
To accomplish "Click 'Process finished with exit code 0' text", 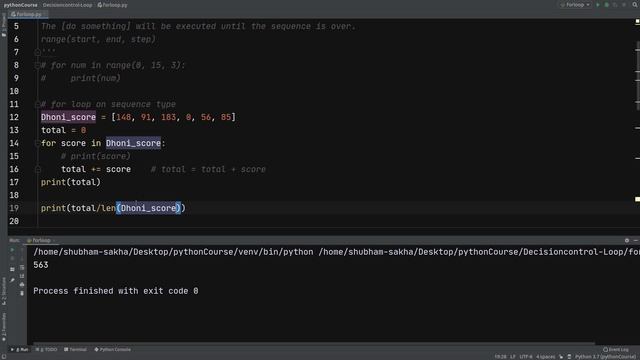I will [x=116, y=291].
